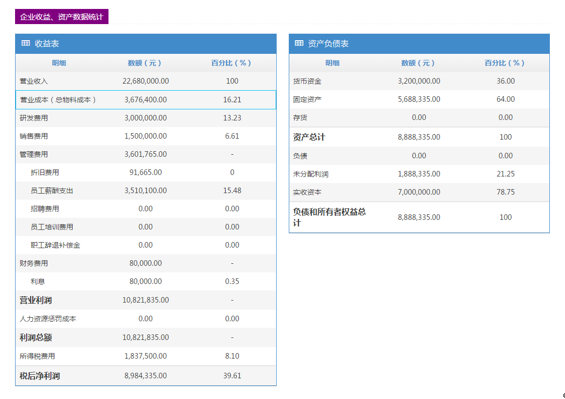
Task: Click the 管理费用 row label
Action: click(x=34, y=154)
